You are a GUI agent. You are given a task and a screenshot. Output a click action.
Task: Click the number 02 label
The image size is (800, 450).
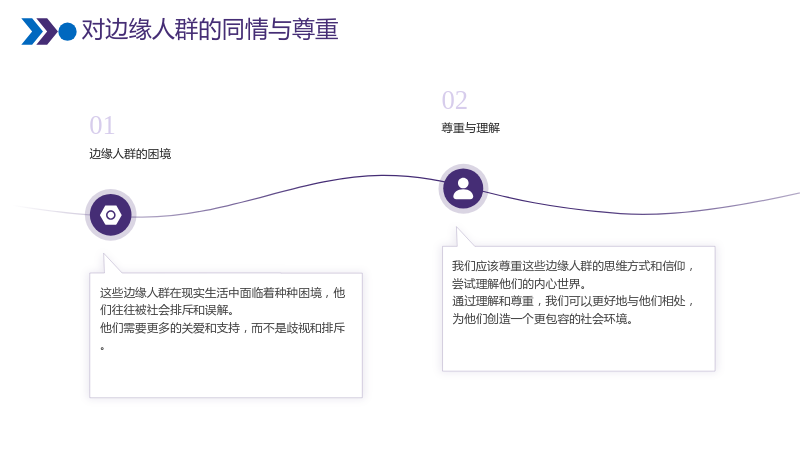click(455, 101)
